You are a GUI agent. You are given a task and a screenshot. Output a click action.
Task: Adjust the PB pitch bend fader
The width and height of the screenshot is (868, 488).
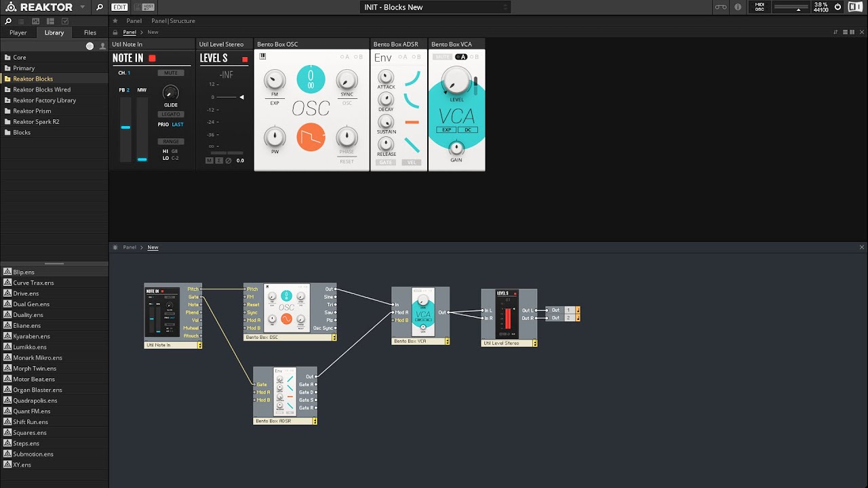coord(125,129)
